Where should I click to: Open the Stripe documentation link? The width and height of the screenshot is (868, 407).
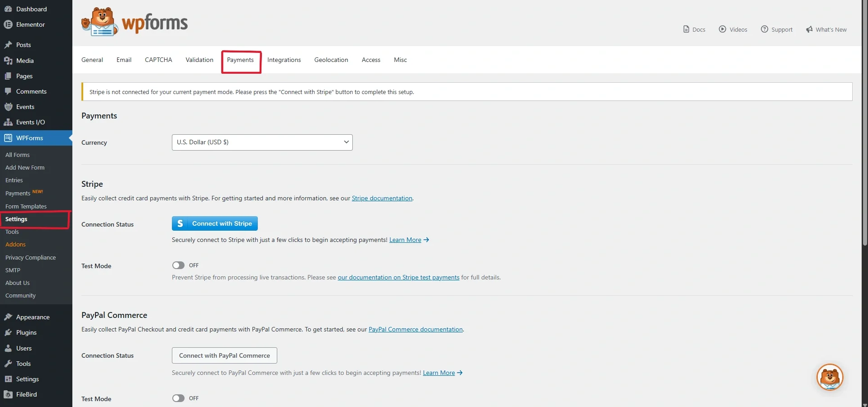click(382, 198)
